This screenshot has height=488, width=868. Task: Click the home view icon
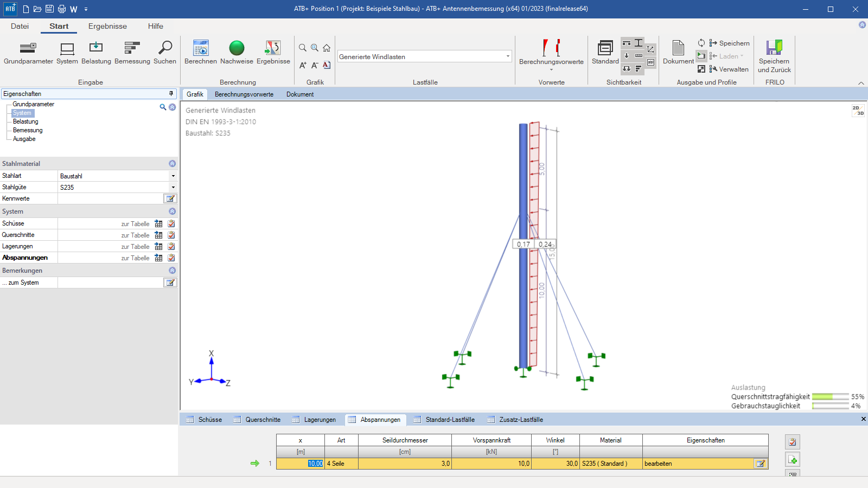[x=327, y=48]
